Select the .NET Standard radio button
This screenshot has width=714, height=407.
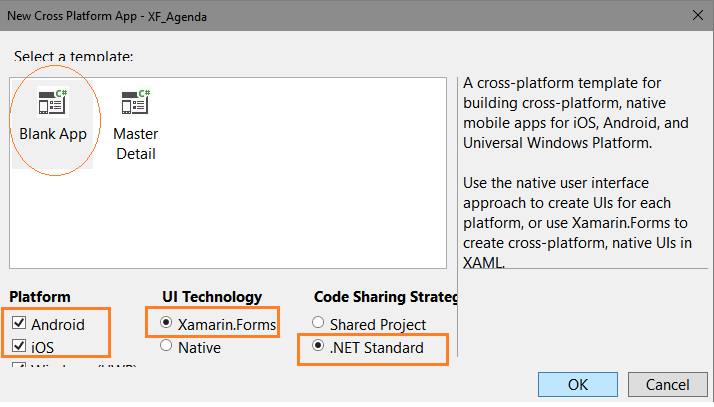(318, 346)
